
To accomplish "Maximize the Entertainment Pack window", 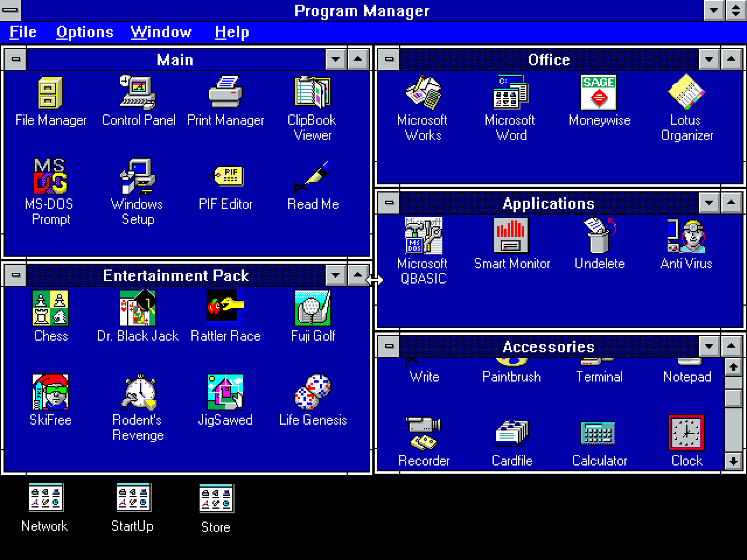I will [x=358, y=275].
